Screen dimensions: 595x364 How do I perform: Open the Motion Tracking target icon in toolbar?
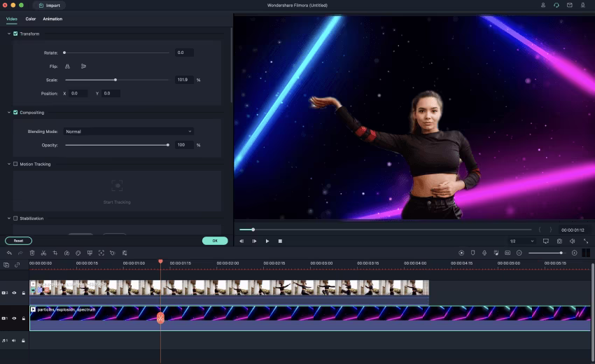tap(101, 253)
